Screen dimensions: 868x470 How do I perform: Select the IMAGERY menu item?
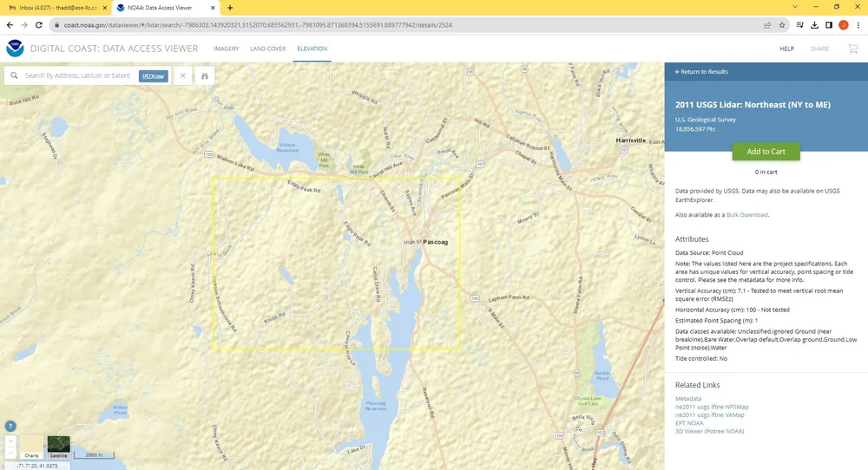click(x=227, y=49)
